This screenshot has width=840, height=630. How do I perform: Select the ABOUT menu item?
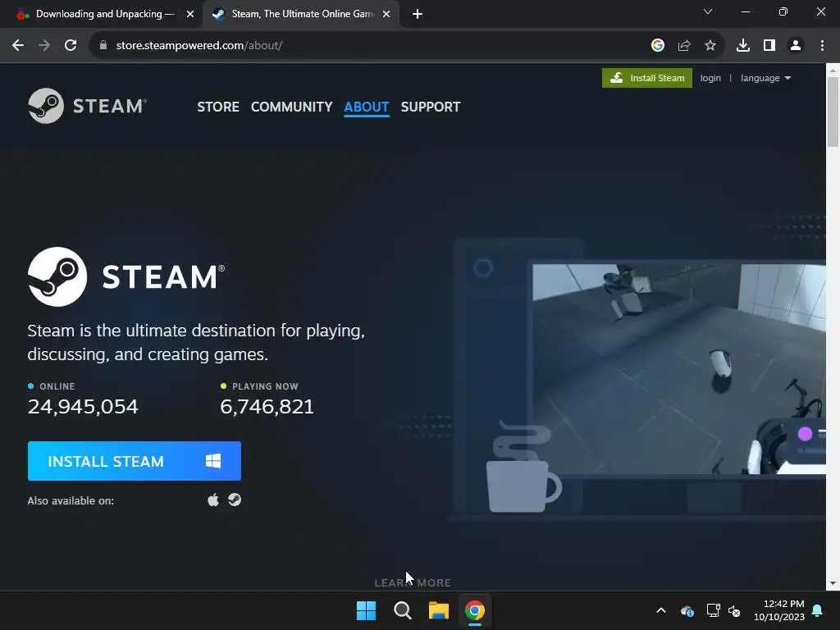367,107
